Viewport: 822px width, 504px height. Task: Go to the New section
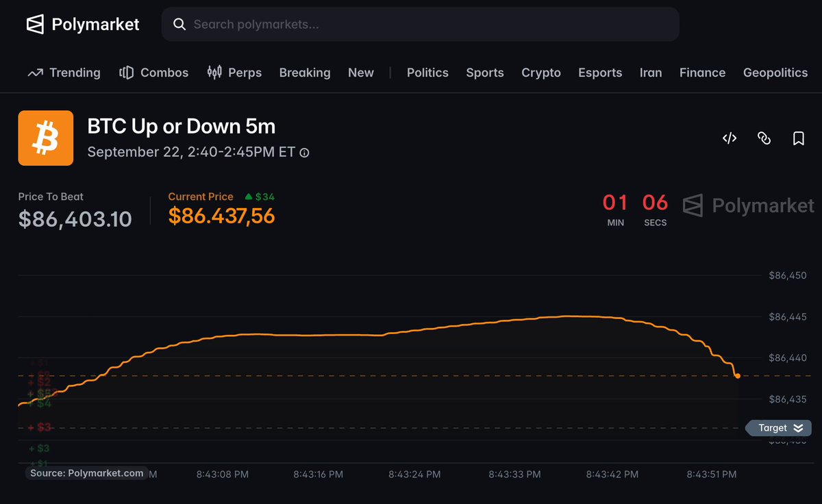pos(361,73)
